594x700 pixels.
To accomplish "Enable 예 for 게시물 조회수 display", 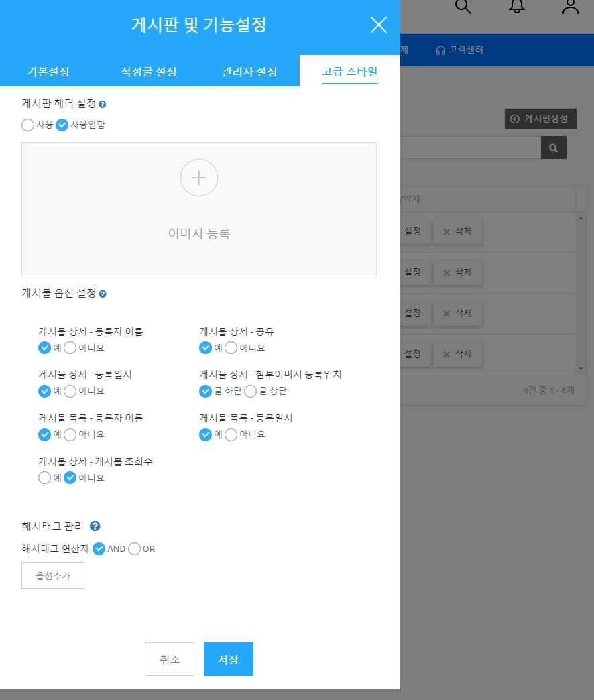I will tap(45, 478).
